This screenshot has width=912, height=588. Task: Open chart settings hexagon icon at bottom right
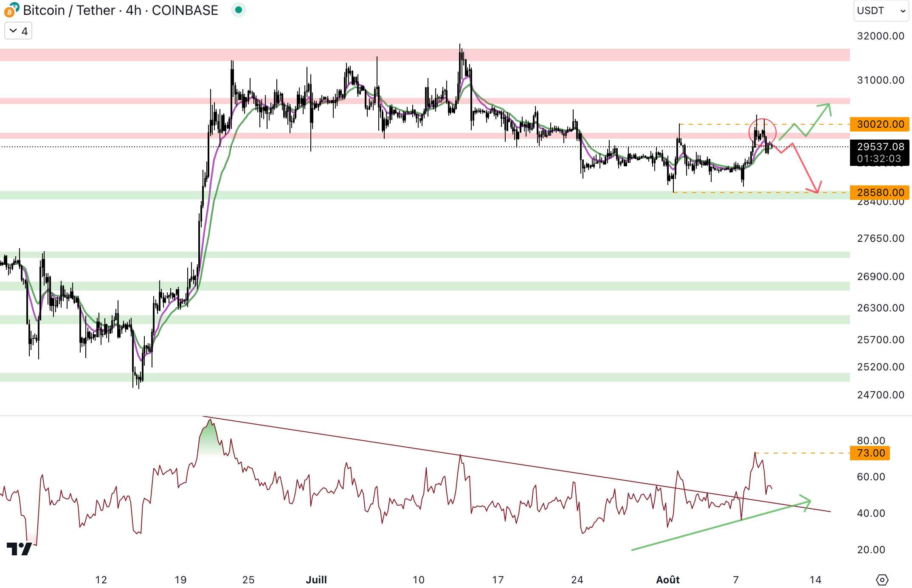[x=882, y=580]
